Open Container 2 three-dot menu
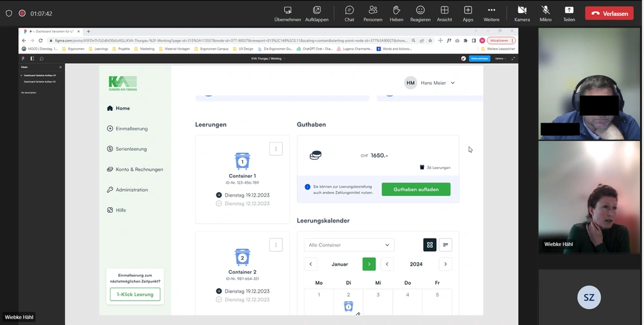 pos(276,245)
